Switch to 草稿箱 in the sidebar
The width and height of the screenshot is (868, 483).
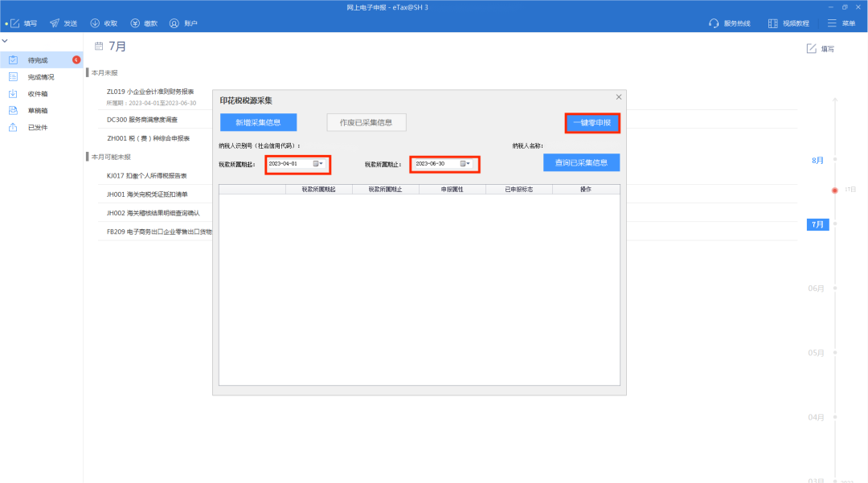(x=38, y=110)
